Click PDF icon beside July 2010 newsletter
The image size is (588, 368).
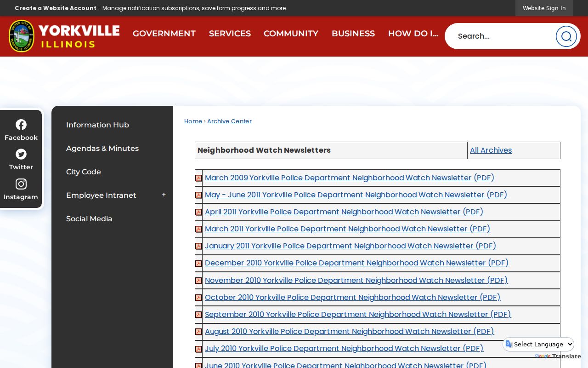(x=198, y=349)
